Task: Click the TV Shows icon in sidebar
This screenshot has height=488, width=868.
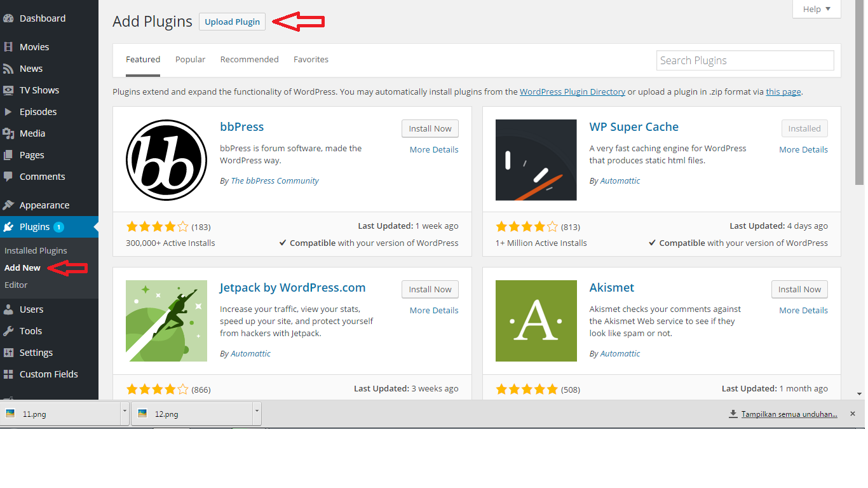Action: click(x=8, y=90)
